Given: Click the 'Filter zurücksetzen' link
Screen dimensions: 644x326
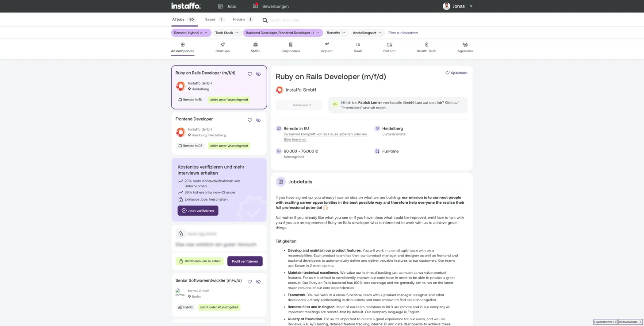Looking at the screenshot, I should click(403, 33).
